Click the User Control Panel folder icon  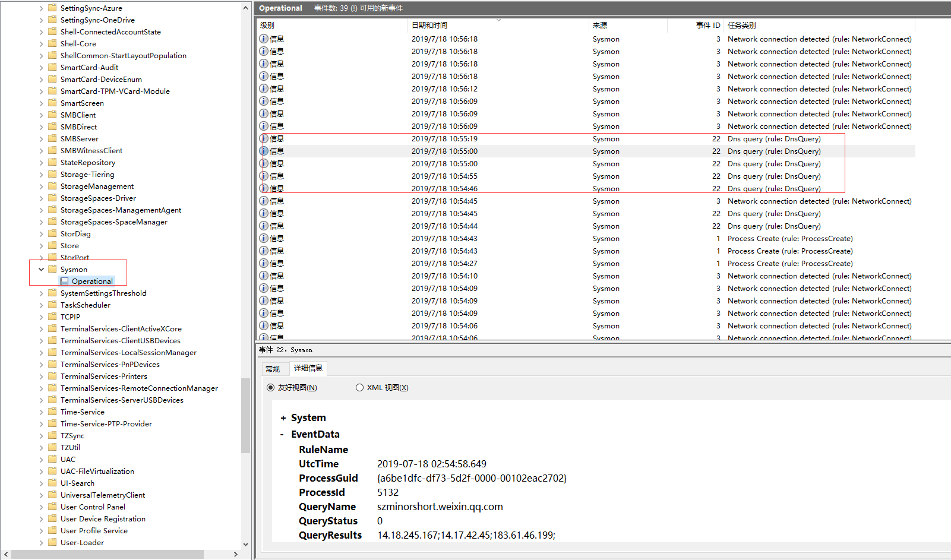(52, 507)
